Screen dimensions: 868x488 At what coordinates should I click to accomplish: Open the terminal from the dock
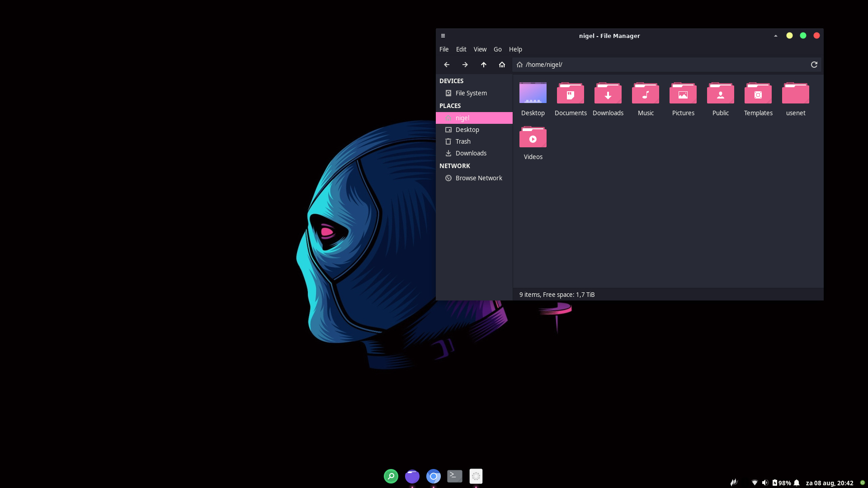[454, 476]
